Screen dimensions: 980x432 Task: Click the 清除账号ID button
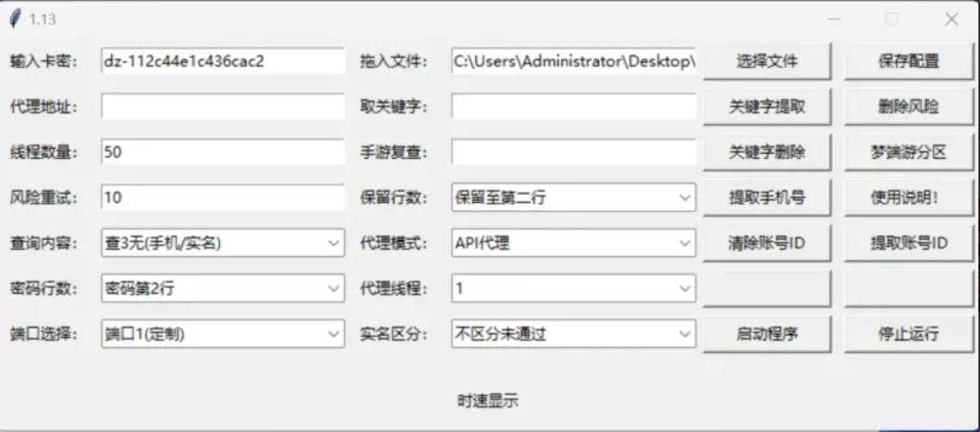[766, 243]
